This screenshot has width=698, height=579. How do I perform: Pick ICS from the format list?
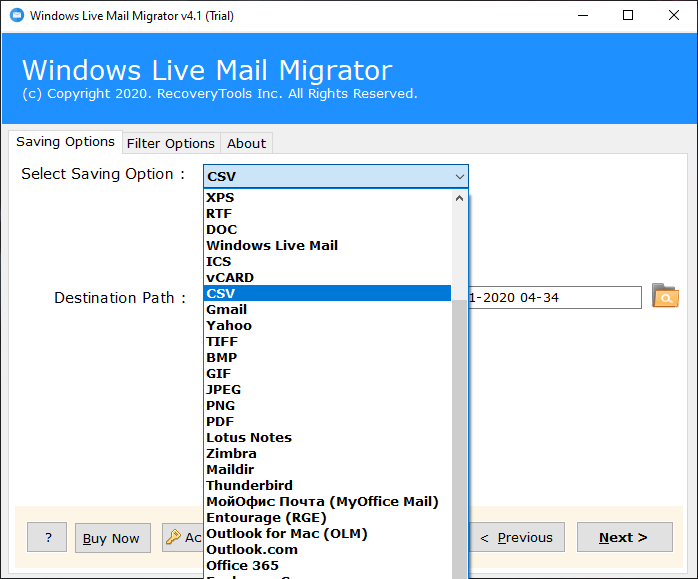pyautogui.click(x=327, y=262)
